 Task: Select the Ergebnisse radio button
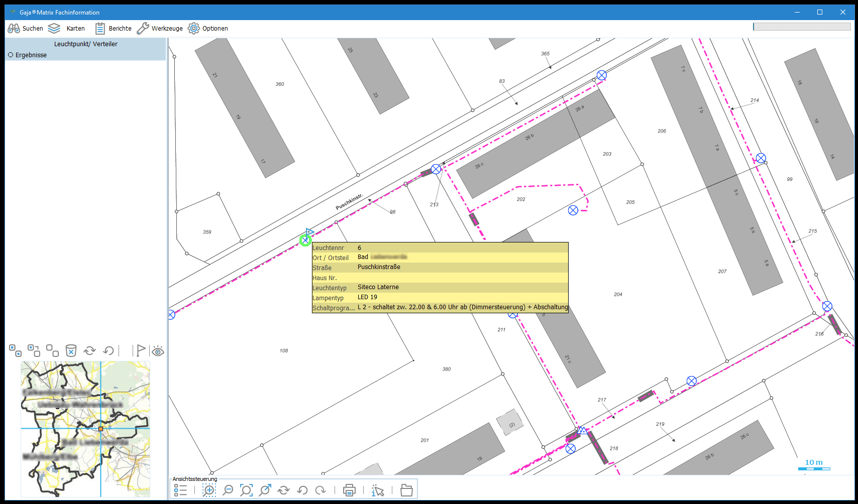[x=11, y=55]
